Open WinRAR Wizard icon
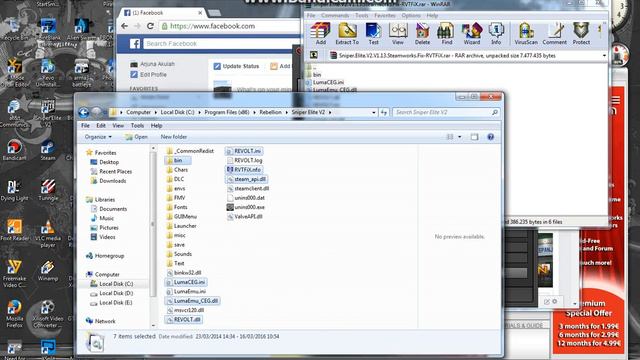 point(471,33)
